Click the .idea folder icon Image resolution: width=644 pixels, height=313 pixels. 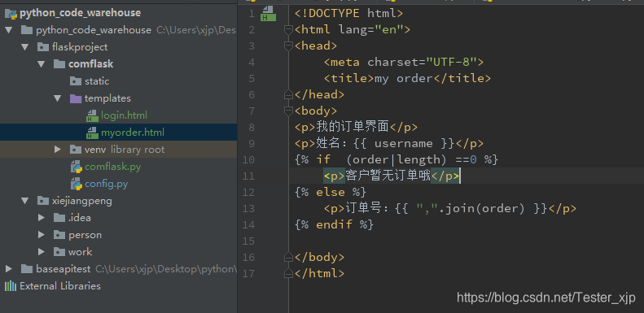(59, 218)
